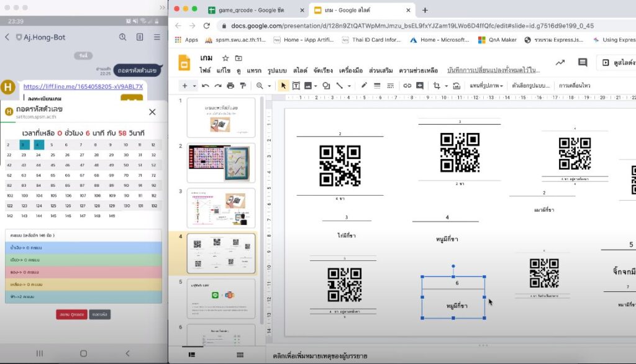This screenshot has width=636, height=364.
Task: Expand the new slide dropdown arrow
Action: coord(194,86)
